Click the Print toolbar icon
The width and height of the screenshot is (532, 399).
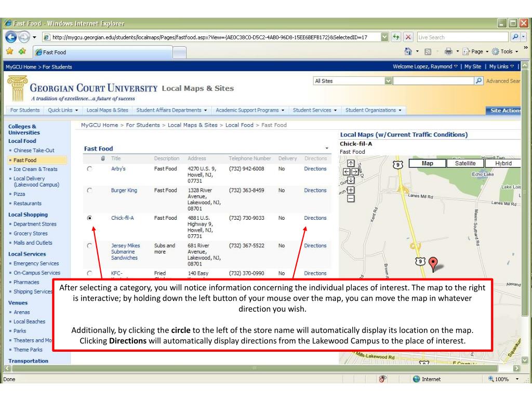(448, 51)
